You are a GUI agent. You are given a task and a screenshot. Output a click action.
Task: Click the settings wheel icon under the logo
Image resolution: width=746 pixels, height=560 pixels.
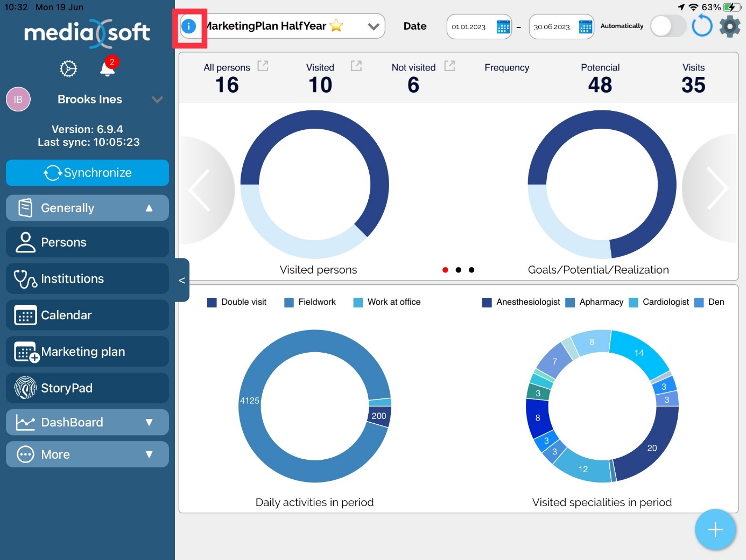pyautogui.click(x=68, y=69)
